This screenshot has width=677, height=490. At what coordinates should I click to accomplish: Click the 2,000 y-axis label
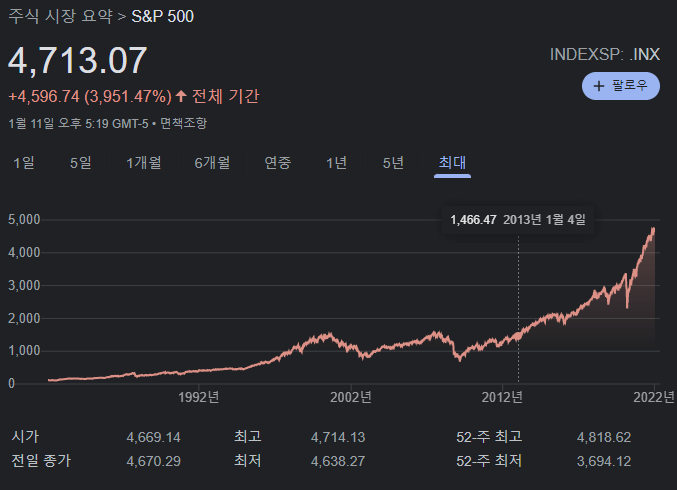tap(24, 318)
